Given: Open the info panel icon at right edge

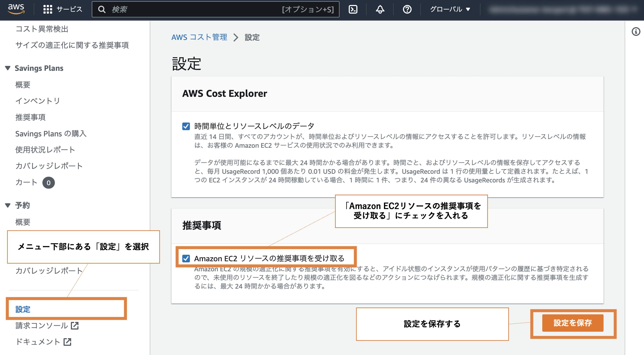Looking at the screenshot, I should tap(636, 32).
